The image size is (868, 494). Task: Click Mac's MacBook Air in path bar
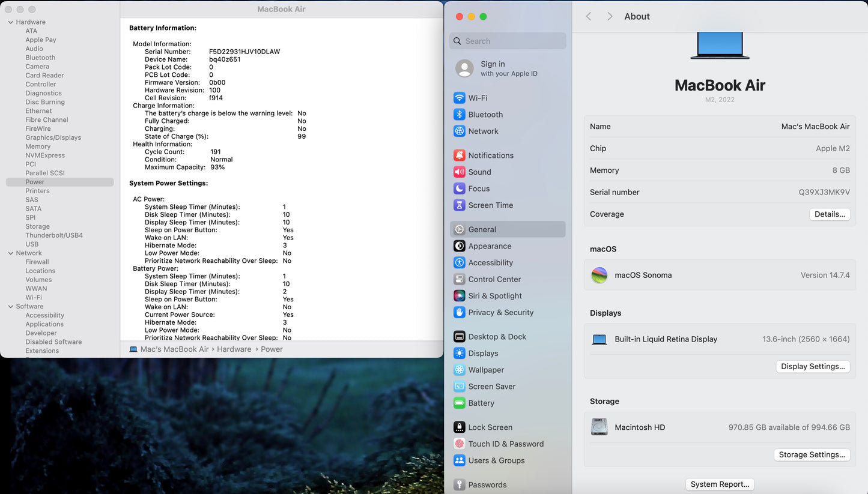coord(174,349)
